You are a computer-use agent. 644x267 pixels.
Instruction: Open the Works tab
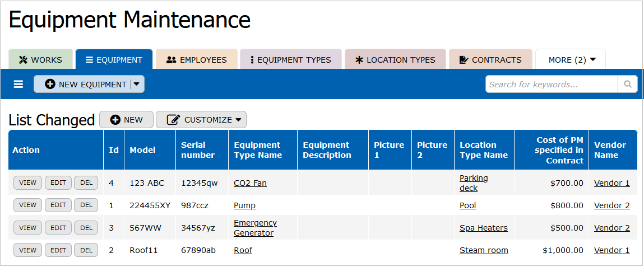click(x=40, y=60)
